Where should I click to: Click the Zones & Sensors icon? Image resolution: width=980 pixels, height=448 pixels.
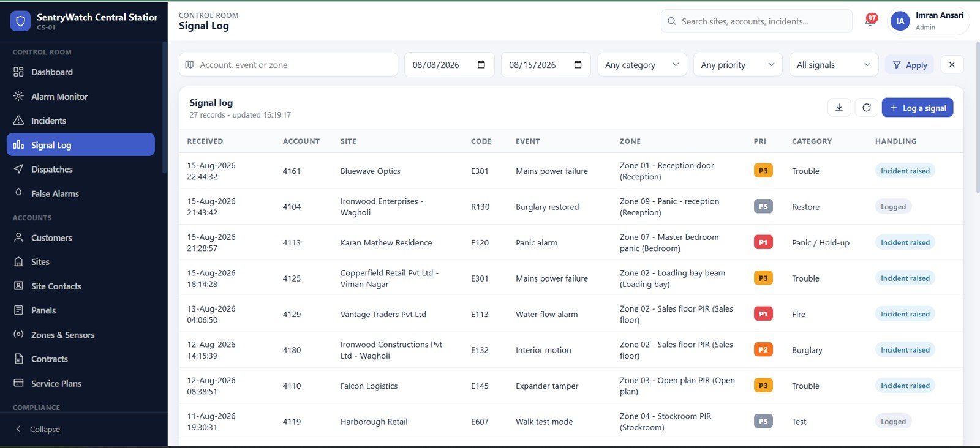tap(18, 334)
